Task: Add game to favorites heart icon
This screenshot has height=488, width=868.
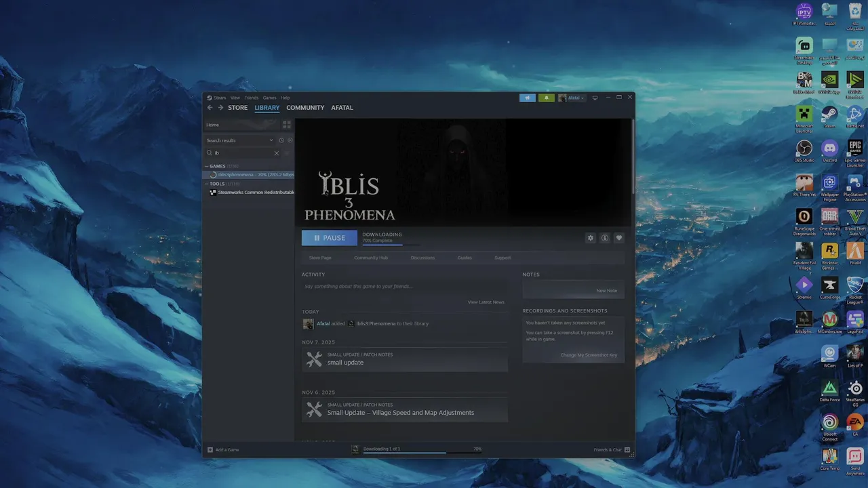Action: [618, 238]
